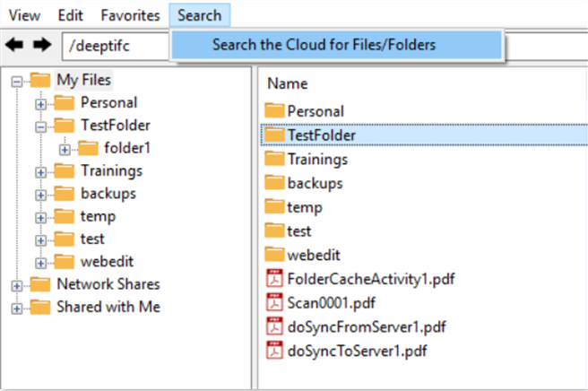Select Personal folder in the tree
588x391 pixels.
point(108,102)
